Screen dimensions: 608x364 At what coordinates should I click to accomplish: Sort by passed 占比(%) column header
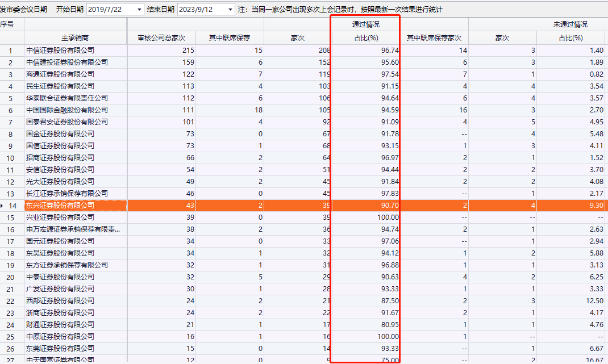(366, 38)
